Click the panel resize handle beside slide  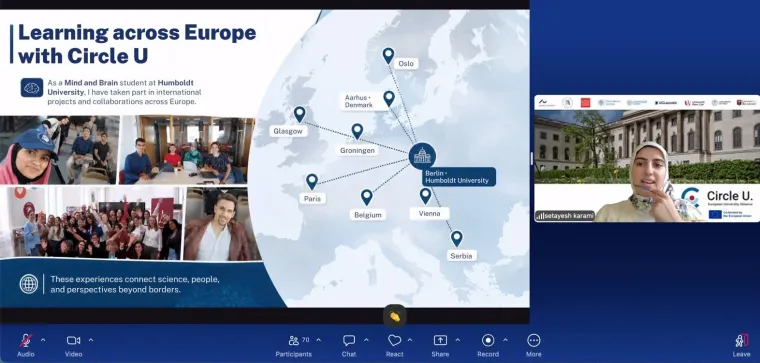532,158
